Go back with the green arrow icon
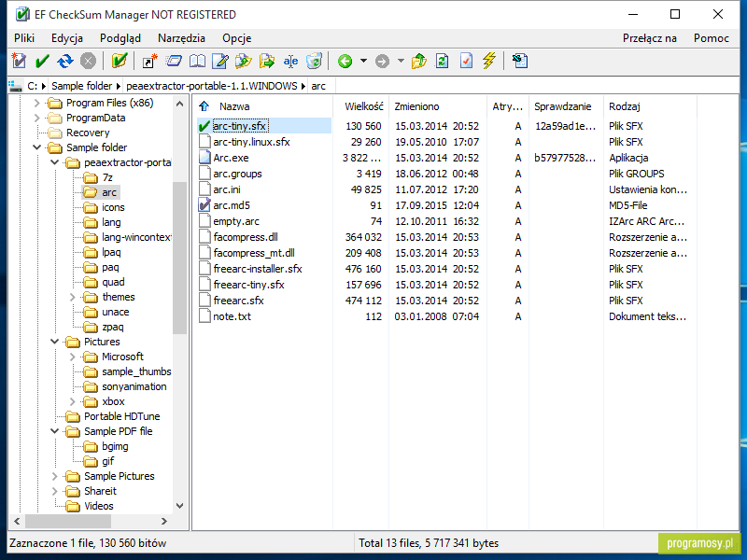Image resolution: width=747 pixels, height=560 pixels. click(345, 61)
